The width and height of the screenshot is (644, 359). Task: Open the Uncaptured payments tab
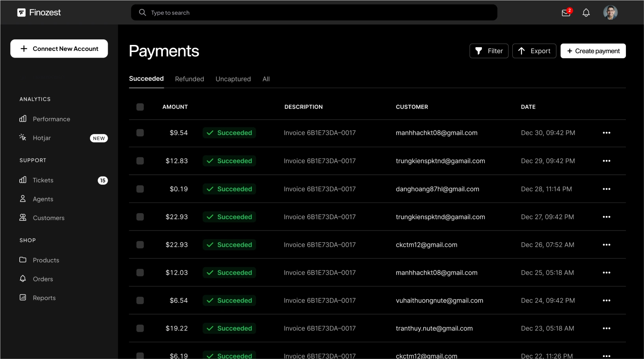233,79
